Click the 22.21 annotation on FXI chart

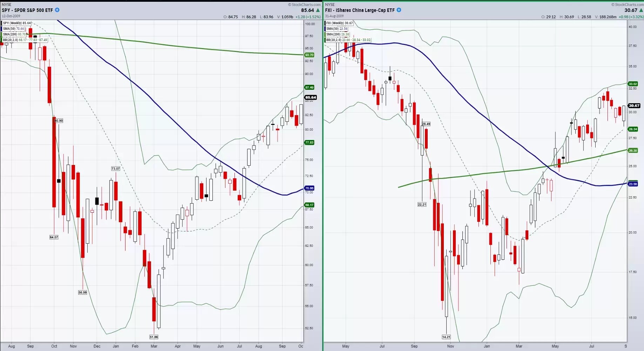[x=422, y=205]
